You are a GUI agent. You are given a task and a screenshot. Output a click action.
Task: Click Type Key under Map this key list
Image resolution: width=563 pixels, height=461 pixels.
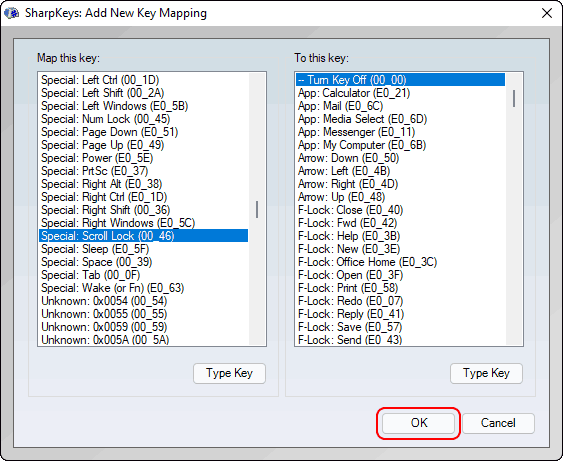229,373
